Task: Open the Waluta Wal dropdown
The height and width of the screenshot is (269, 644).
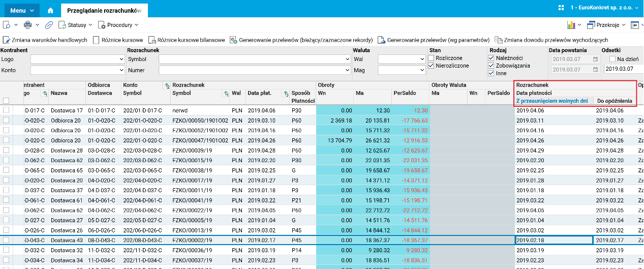Action: (421, 59)
